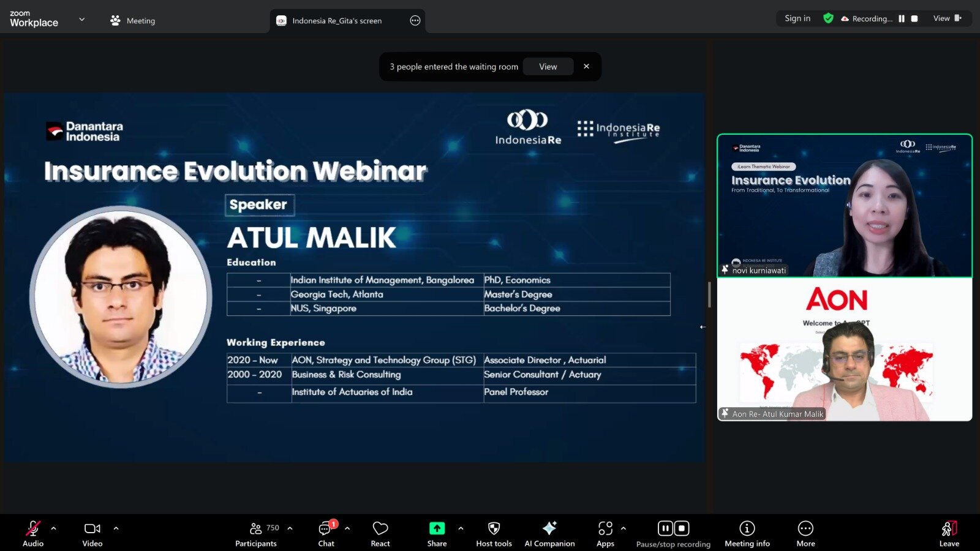Click View in waiting room notification
980x551 pixels.
(x=548, y=67)
